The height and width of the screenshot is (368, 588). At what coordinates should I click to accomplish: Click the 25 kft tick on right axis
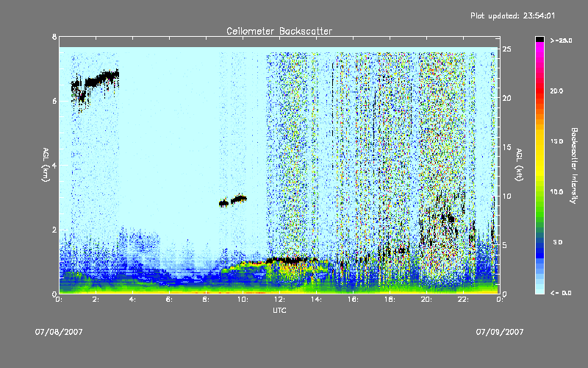tap(507, 49)
